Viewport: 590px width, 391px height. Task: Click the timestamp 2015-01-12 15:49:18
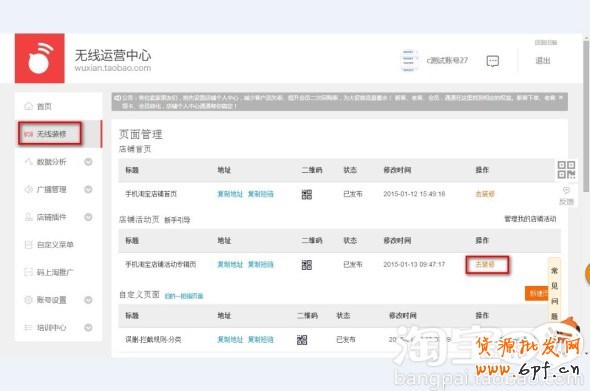[x=414, y=194]
